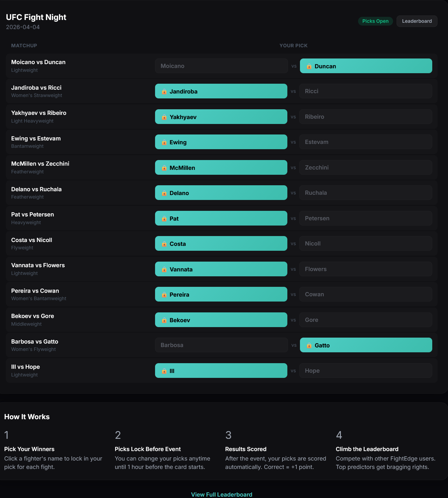The height and width of the screenshot is (498, 448).
Task: Click the Bekoev vs Gore matchup title
Action: tap(33, 316)
